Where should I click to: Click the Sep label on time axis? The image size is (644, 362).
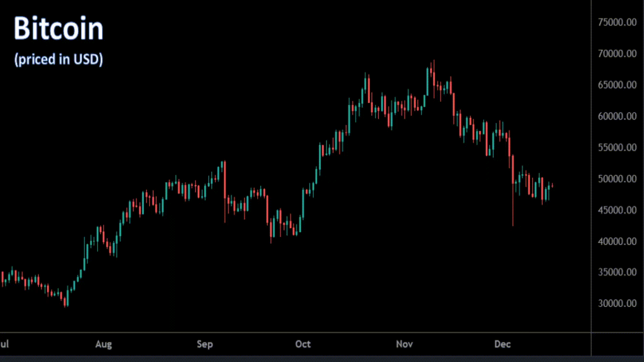(x=205, y=344)
